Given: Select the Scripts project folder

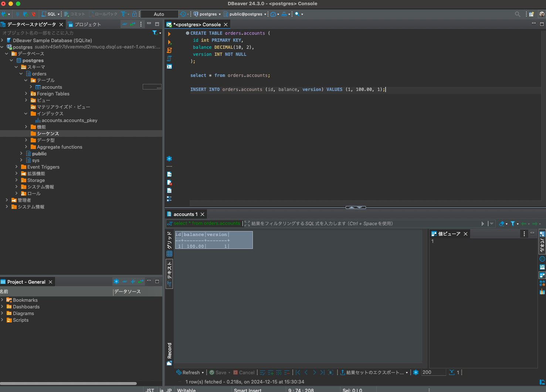Looking at the screenshot, I should point(17,320).
